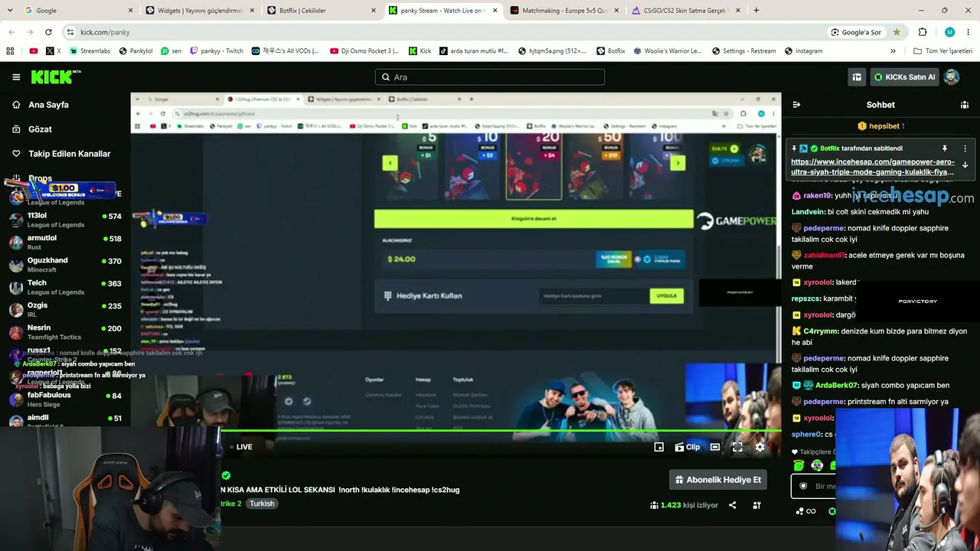Open channel armutlol in sidebar
The height and width of the screenshot is (551, 980).
[x=65, y=242]
